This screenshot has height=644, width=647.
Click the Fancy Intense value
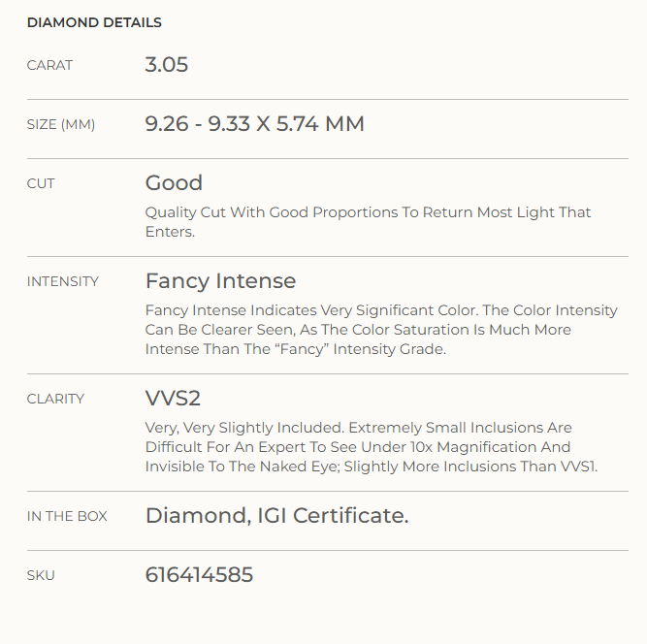coord(221,281)
